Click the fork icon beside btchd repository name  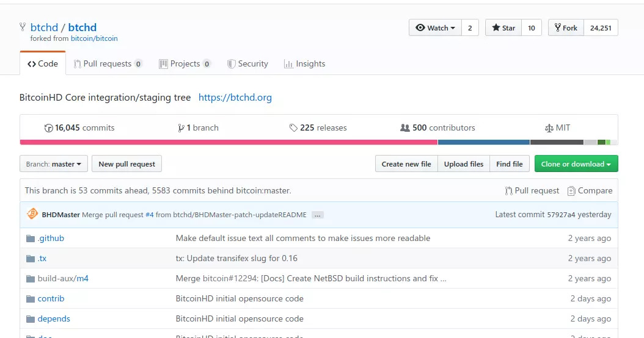pos(23,27)
